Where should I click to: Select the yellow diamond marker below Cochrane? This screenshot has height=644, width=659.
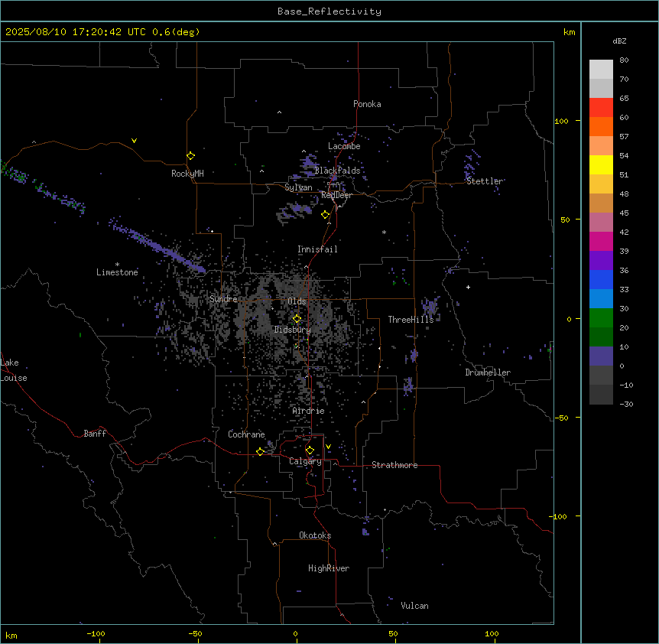click(260, 451)
